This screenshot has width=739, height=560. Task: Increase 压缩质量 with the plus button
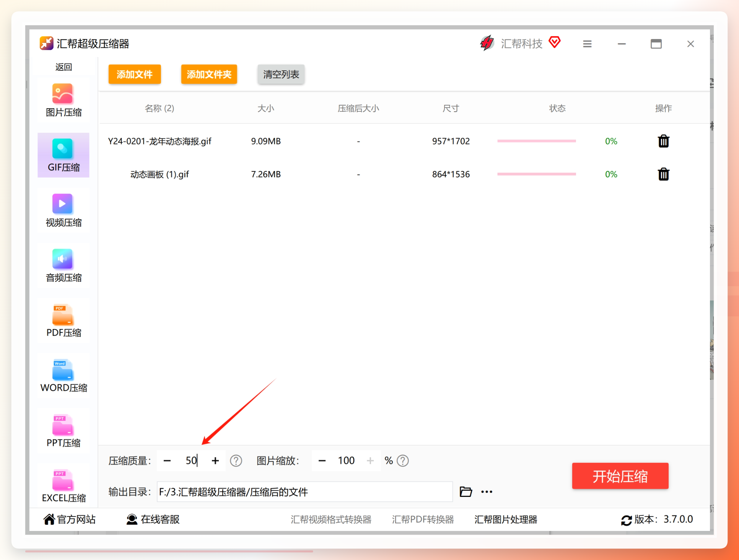click(215, 461)
